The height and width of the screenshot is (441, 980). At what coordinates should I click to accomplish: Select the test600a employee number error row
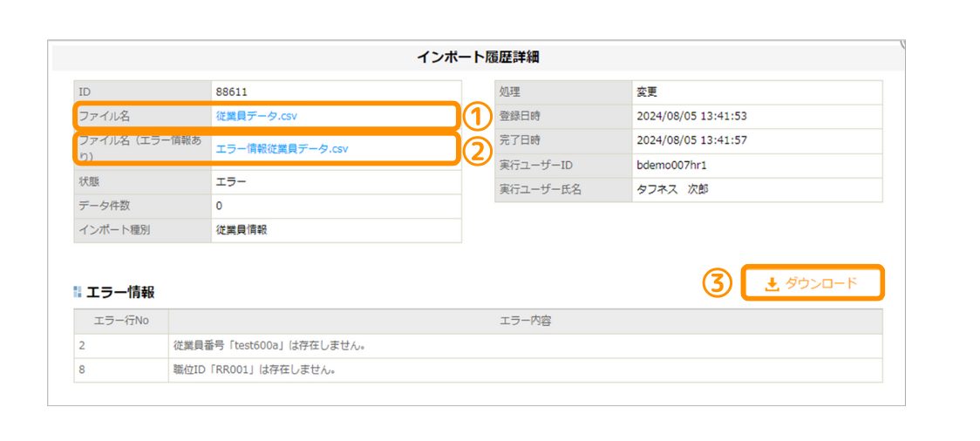point(269,346)
